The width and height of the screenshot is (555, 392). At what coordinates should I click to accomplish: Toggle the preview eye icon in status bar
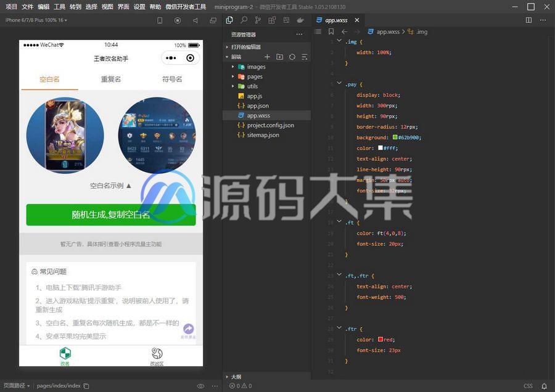click(x=200, y=386)
